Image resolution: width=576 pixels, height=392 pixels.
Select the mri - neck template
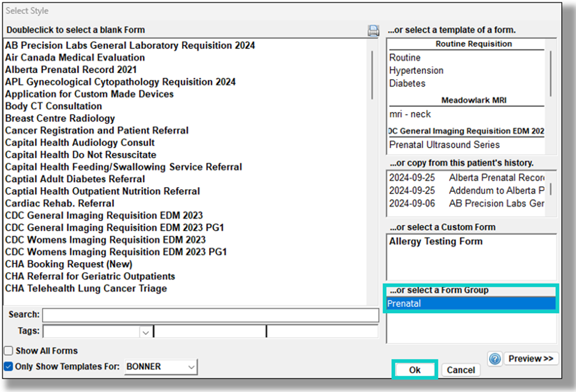410,114
